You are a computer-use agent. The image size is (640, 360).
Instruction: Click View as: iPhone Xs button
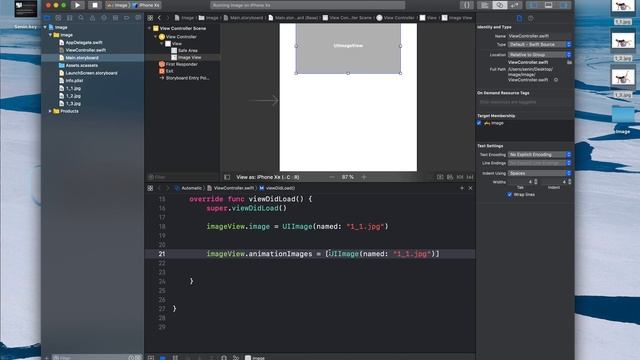point(268,177)
